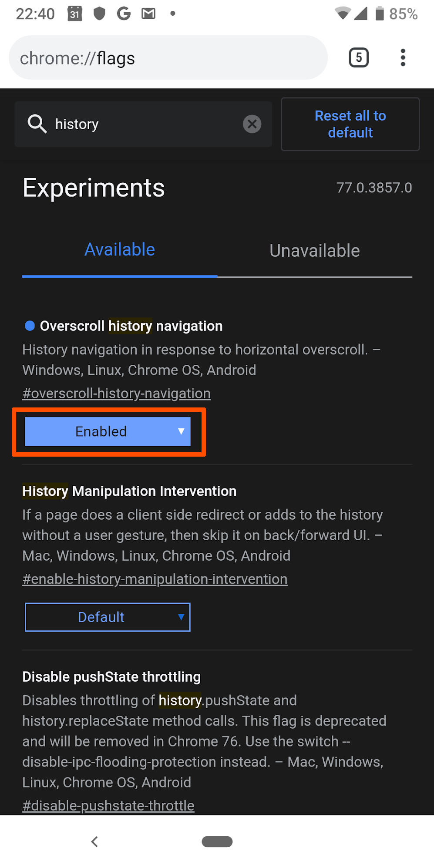Image resolution: width=434 pixels, height=868 pixels.
Task: Open the Enabled dropdown for overscroll navigation
Action: 108,431
